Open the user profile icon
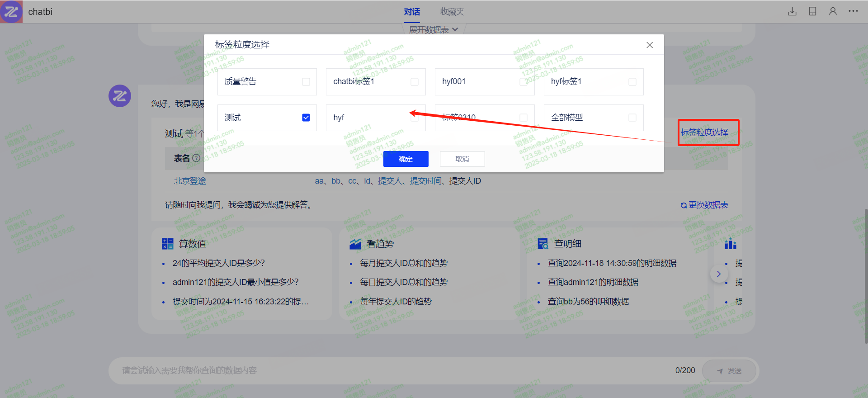Image resolution: width=868 pixels, height=398 pixels. pyautogui.click(x=833, y=12)
